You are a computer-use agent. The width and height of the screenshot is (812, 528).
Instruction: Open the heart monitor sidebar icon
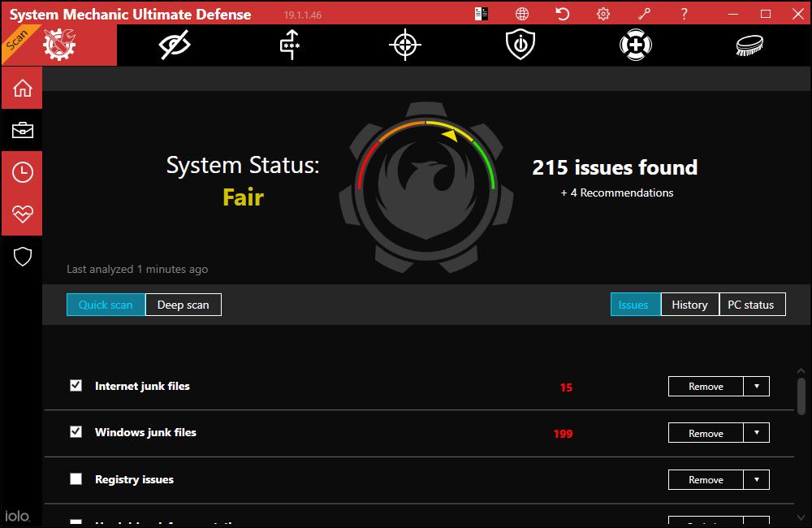(22, 214)
